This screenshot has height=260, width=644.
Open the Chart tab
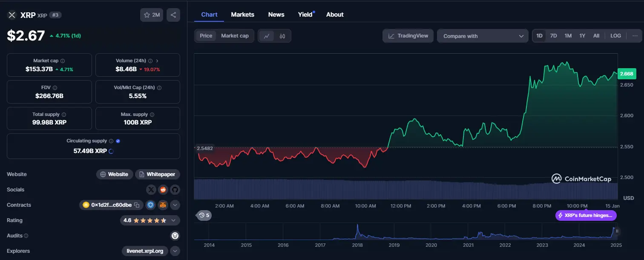click(x=209, y=14)
